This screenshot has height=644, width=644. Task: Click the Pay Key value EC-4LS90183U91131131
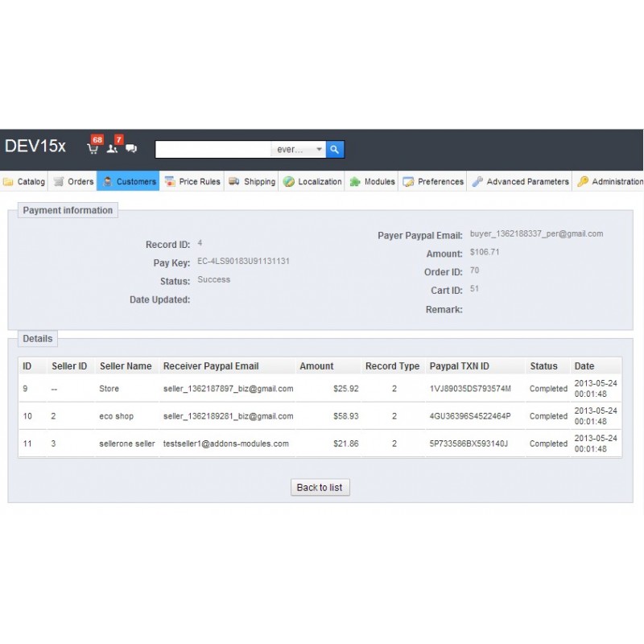[244, 261]
